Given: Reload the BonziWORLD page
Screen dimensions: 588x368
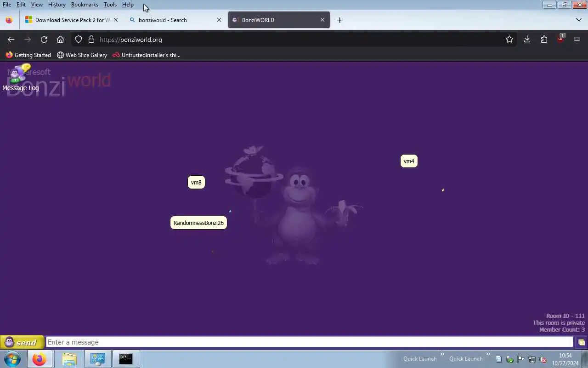Looking at the screenshot, I should 44,40.
